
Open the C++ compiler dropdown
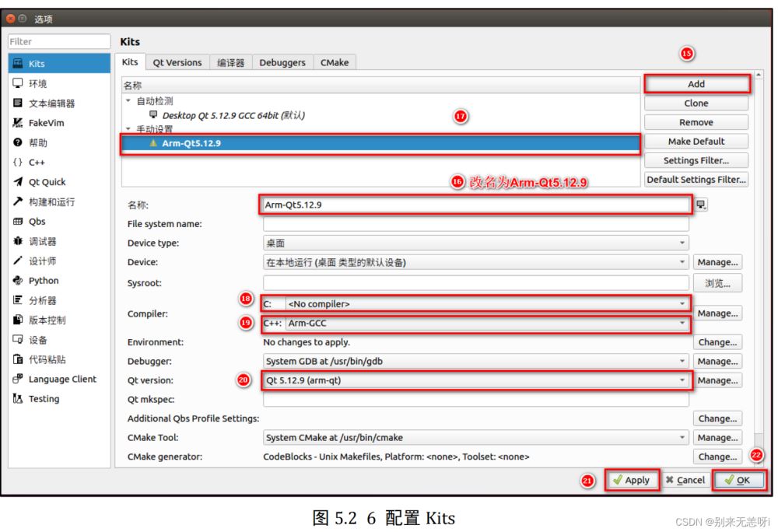(x=487, y=323)
